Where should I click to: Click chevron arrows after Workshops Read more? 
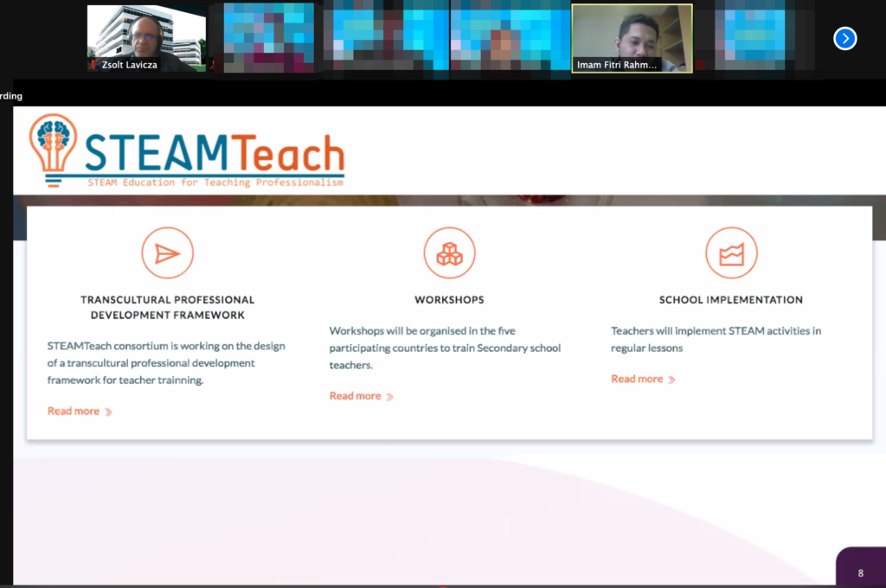pos(389,397)
